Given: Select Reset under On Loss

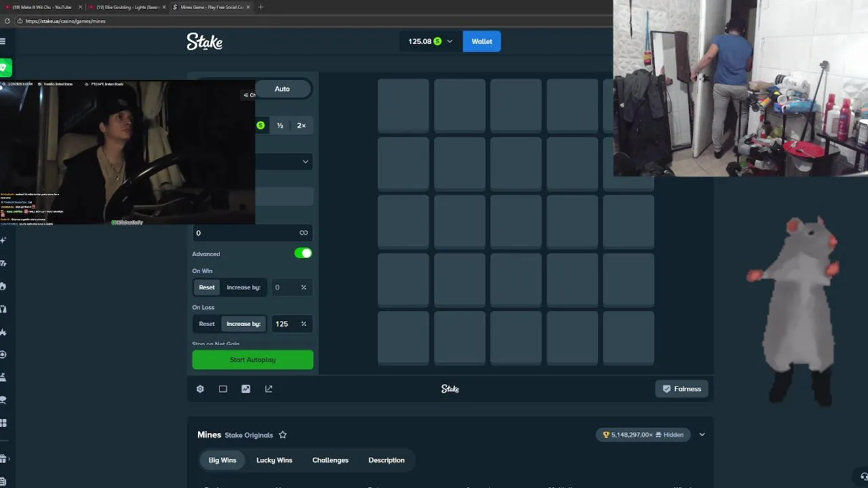Looking at the screenshot, I should tap(207, 324).
